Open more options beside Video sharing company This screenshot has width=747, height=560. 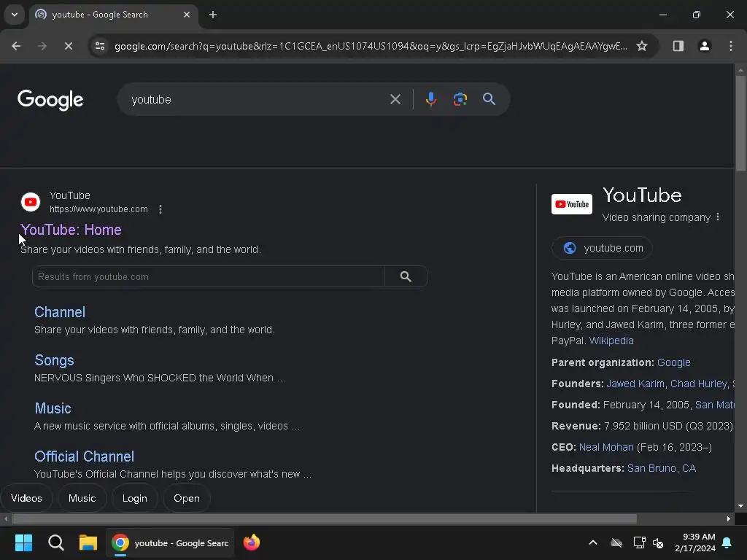tap(718, 217)
